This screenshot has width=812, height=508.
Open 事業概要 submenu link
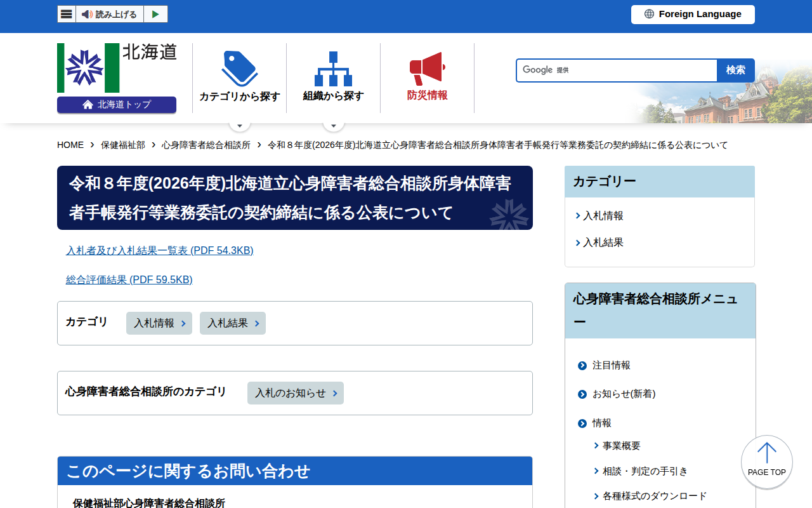[x=622, y=446]
